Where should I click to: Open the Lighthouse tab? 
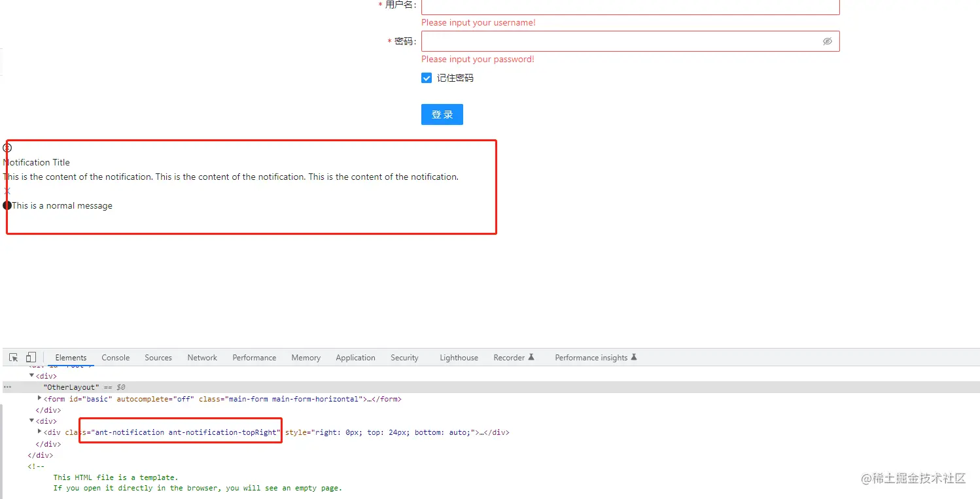459,358
